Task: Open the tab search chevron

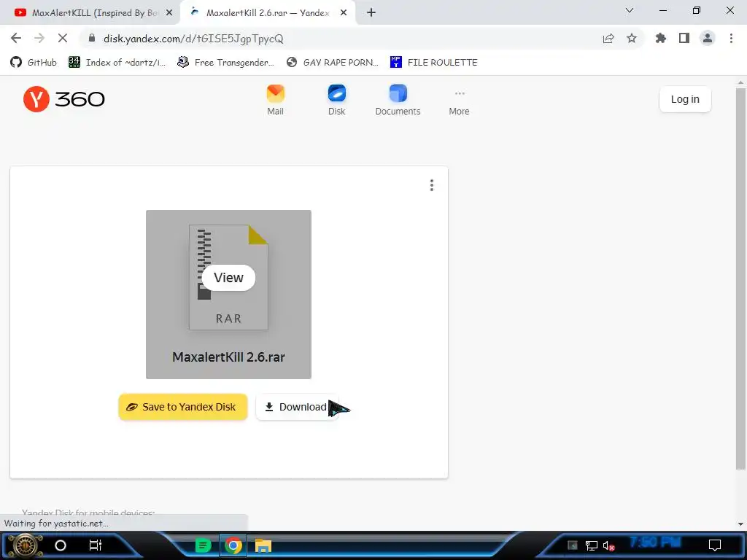Action: pyautogui.click(x=630, y=10)
